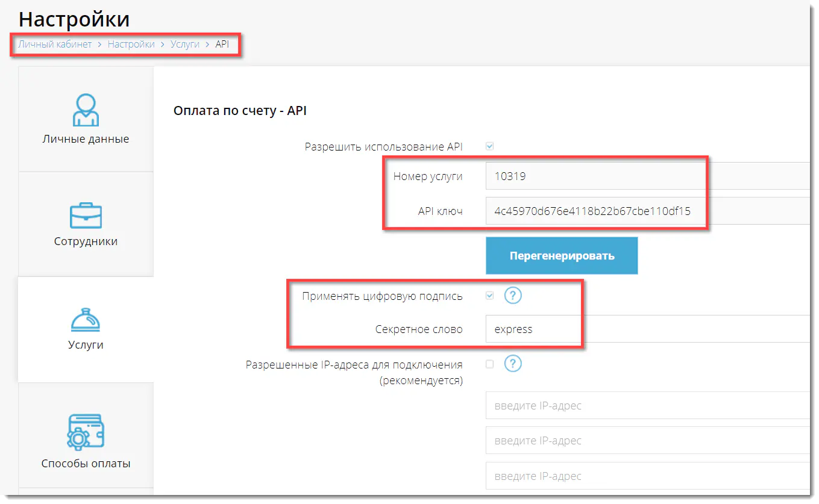This screenshot has height=504, width=819.
Task: Click the briefcase icon above Сотрудники
Action: coord(86,215)
